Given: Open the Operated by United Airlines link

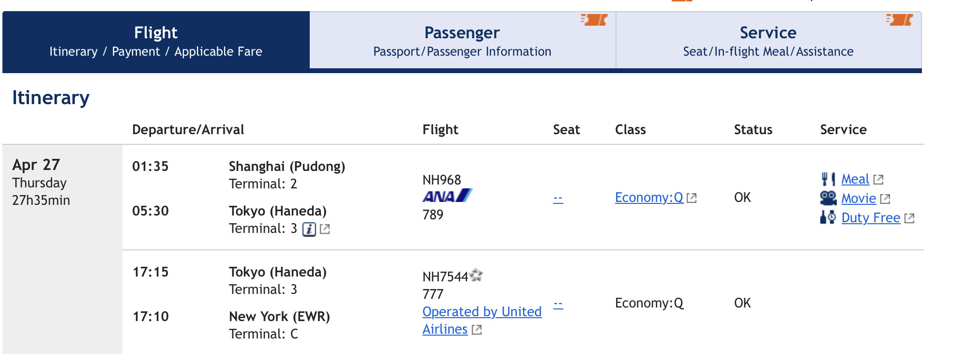Looking at the screenshot, I should click(x=482, y=312).
